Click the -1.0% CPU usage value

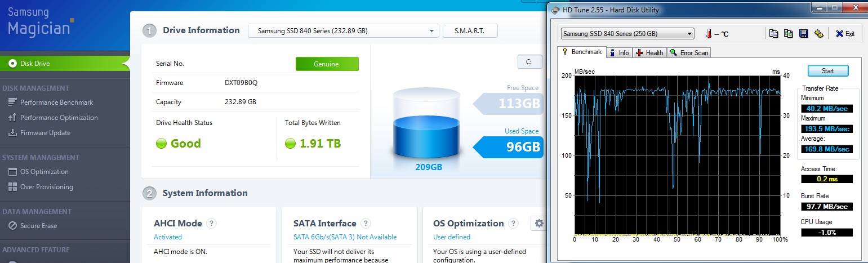click(827, 232)
